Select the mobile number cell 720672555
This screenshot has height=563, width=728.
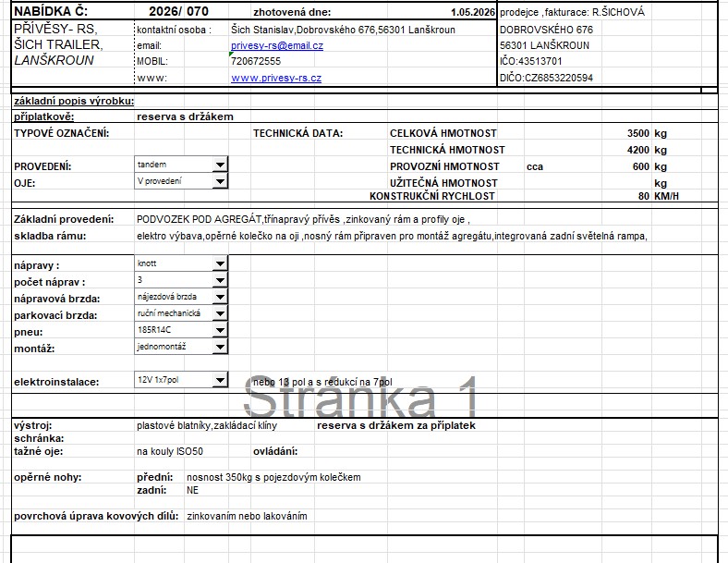256,61
